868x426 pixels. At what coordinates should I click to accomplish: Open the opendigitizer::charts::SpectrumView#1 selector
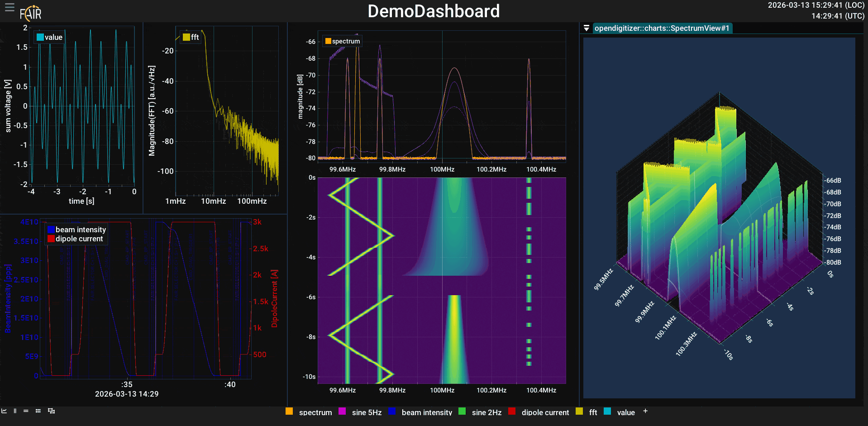tap(662, 28)
